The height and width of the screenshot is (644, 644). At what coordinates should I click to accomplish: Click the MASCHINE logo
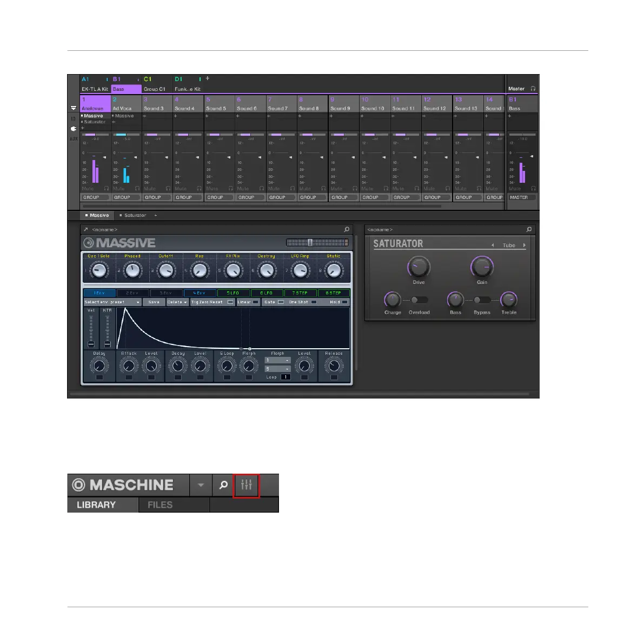click(x=123, y=485)
